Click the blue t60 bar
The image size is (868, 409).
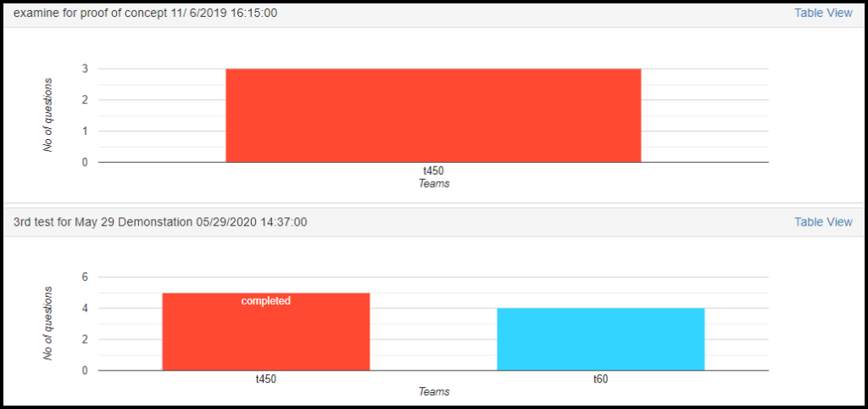[601, 339]
